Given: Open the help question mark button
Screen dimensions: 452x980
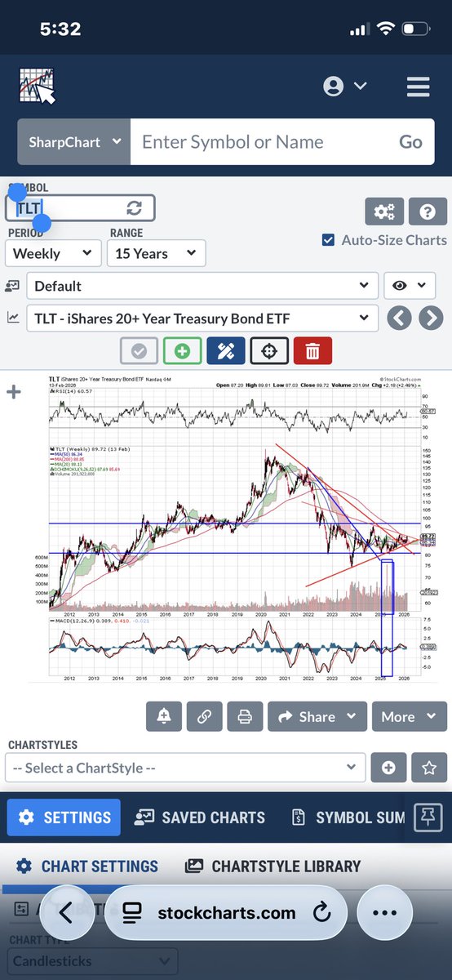Looking at the screenshot, I should coord(428,212).
